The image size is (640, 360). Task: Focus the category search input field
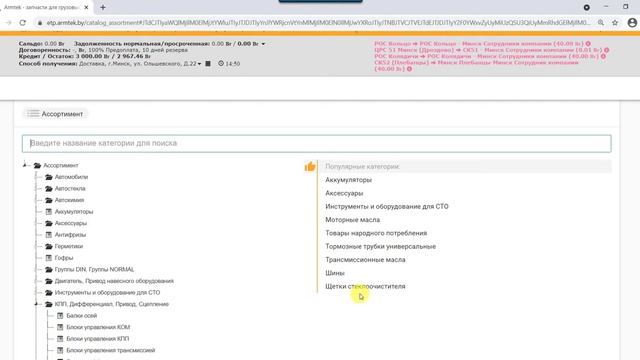click(316, 143)
